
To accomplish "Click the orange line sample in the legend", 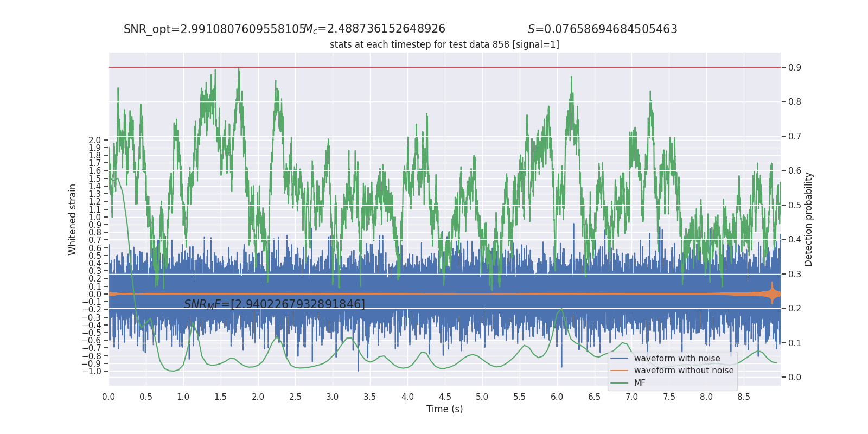I will click(x=619, y=371).
